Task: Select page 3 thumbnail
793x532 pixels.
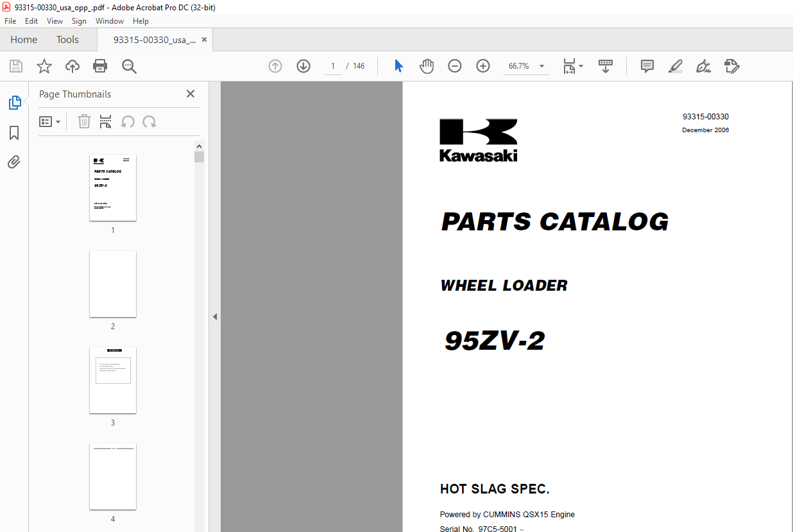Action: click(x=113, y=381)
